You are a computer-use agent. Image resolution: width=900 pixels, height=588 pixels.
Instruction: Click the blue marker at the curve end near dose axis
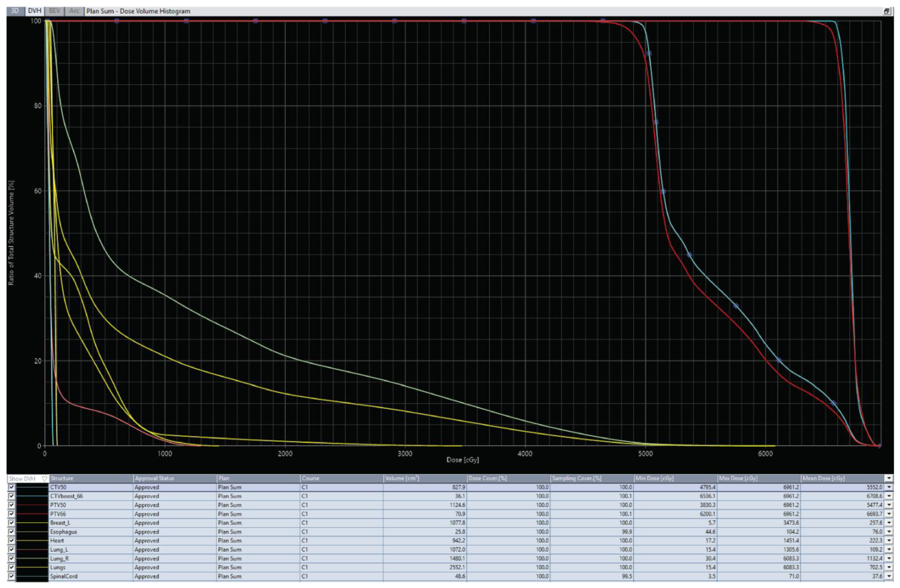point(879,445)
